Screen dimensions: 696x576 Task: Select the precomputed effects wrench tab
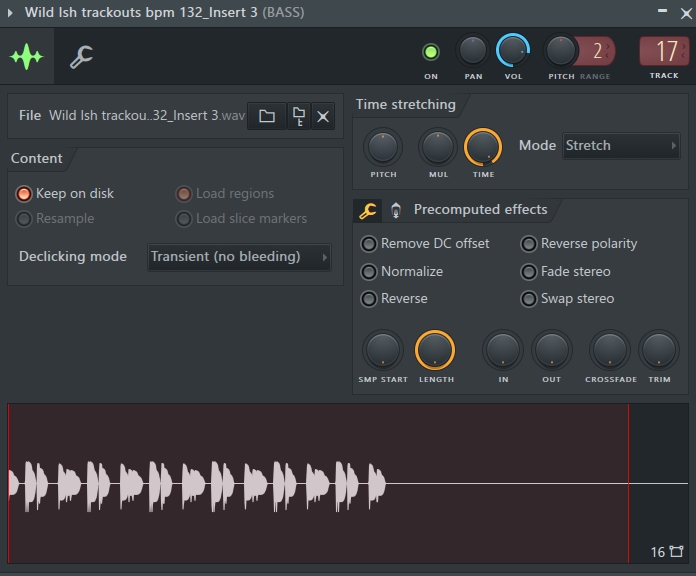pos(368,210)
